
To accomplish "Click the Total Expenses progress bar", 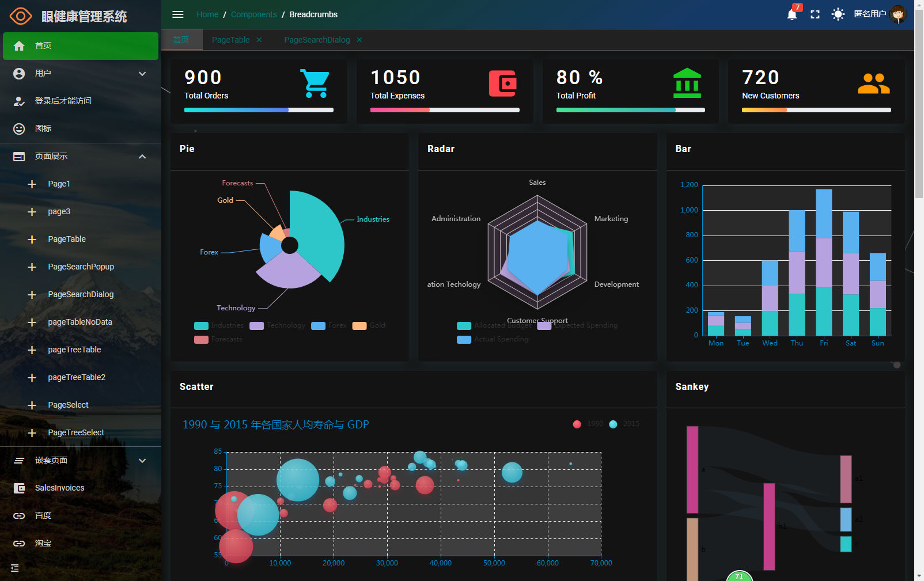I will [445, 110].
